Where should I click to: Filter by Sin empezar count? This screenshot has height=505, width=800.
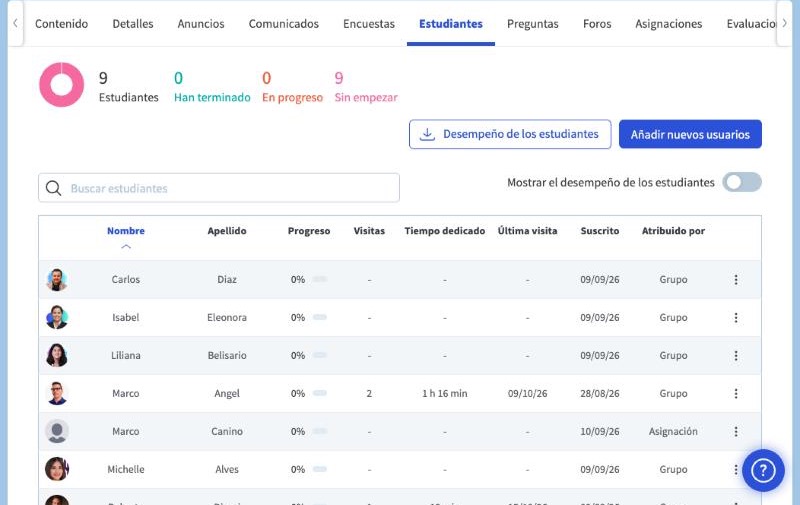[x=366, y=87]
